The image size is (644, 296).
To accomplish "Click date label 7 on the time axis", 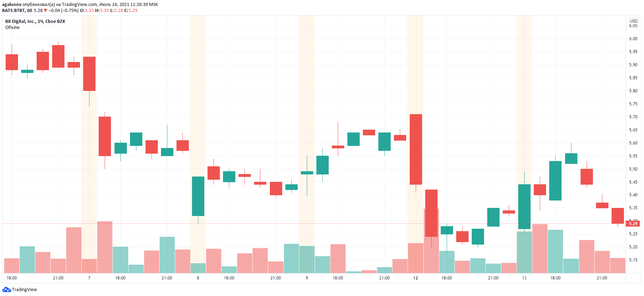I will [x=89, y=278].
